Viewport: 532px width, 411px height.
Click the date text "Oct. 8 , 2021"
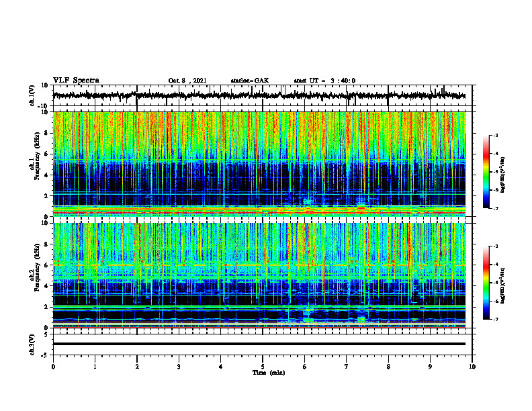[187, 81]
